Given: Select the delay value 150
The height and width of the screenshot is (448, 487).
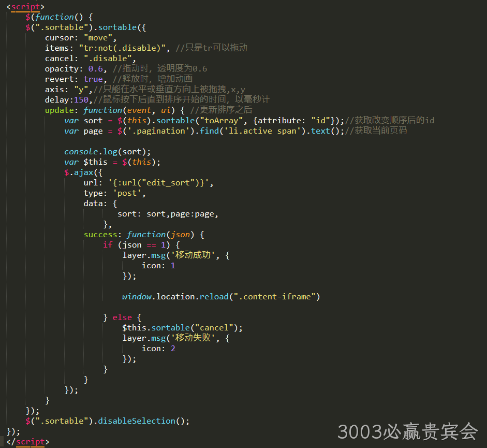Looking at the screenshot, I should [81, 100].
